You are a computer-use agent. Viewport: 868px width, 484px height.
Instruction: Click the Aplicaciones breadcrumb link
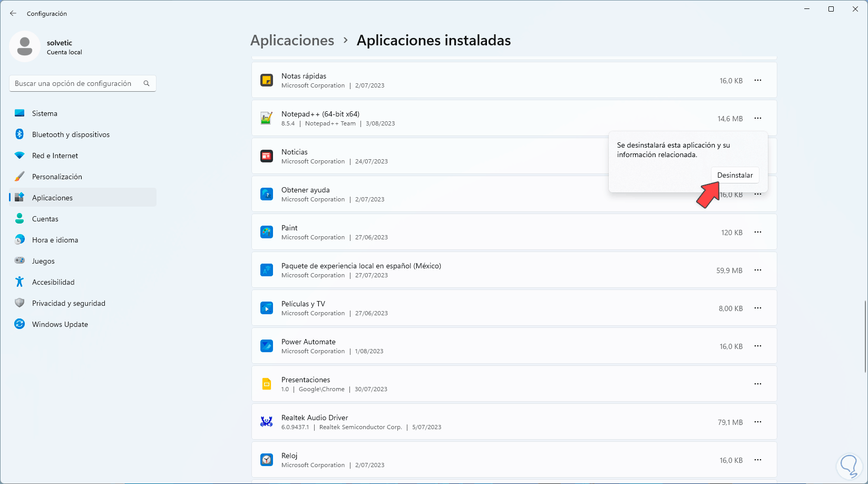pyautogui.click(x=292, y=41)
